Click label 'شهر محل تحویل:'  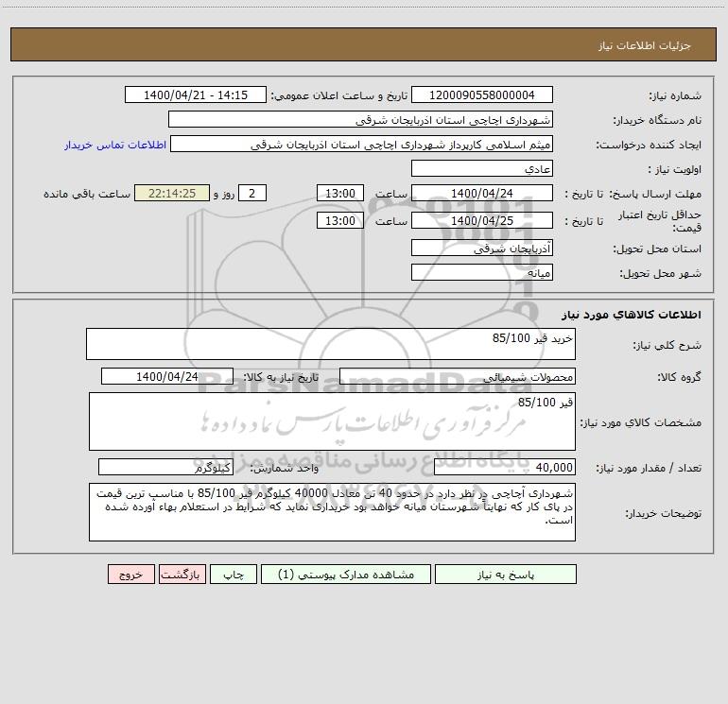click(x=660, y=273)
